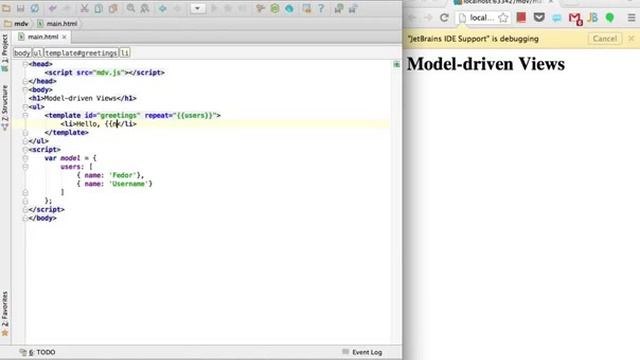Image resolution: width=640 pixels, height=360 pixels.
Task: Click the Synchronize toolbar icon
Action: point(35,8)
